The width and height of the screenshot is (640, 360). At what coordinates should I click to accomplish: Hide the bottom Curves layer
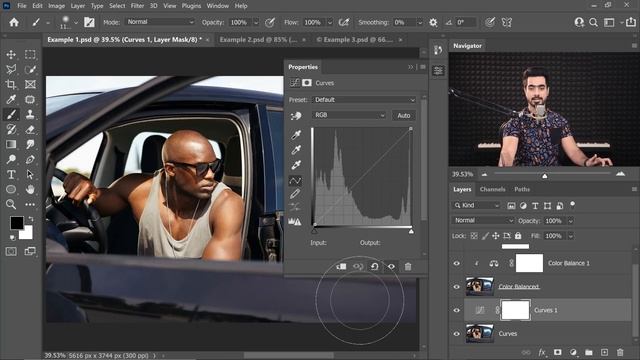[x=457, y=333]
